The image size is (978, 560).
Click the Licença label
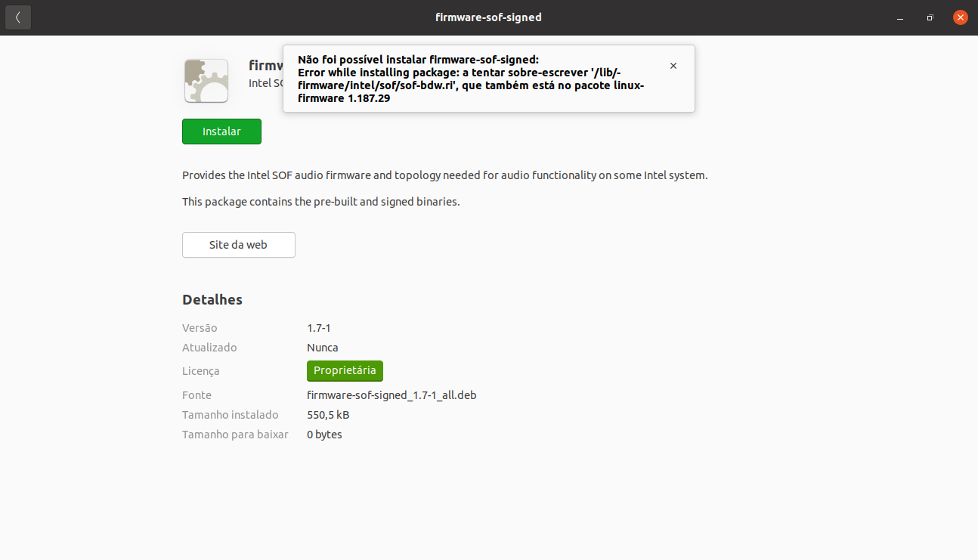201,371
